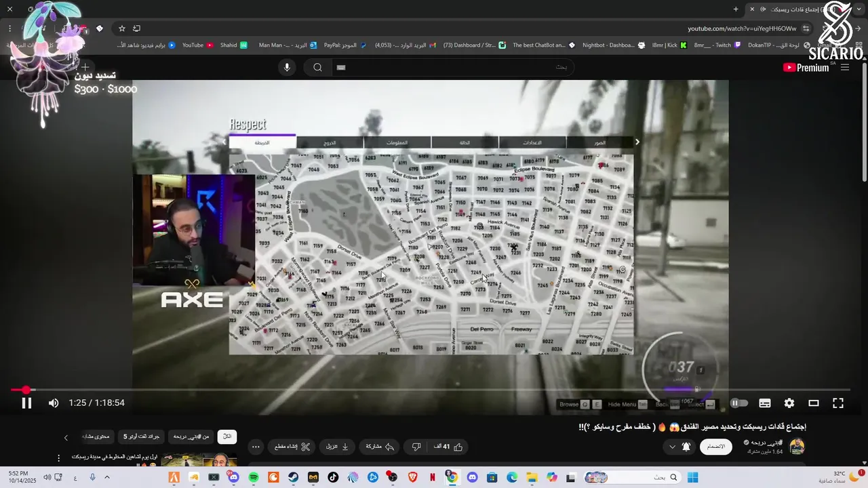
Task: Click the create plus icon in YouTube header
Action: (85, 67)
